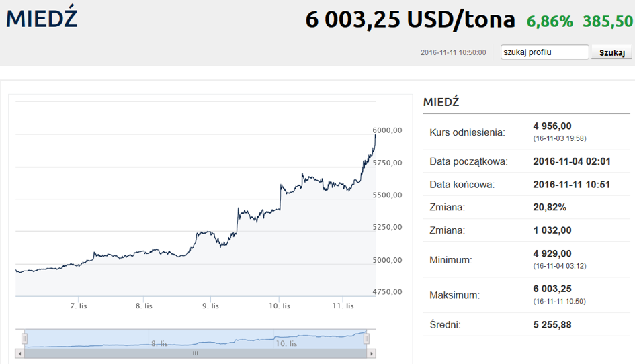635x364 pixels.
Task: Click the 9. lis date label on chart axis
Action: click(x=210, y=306)
